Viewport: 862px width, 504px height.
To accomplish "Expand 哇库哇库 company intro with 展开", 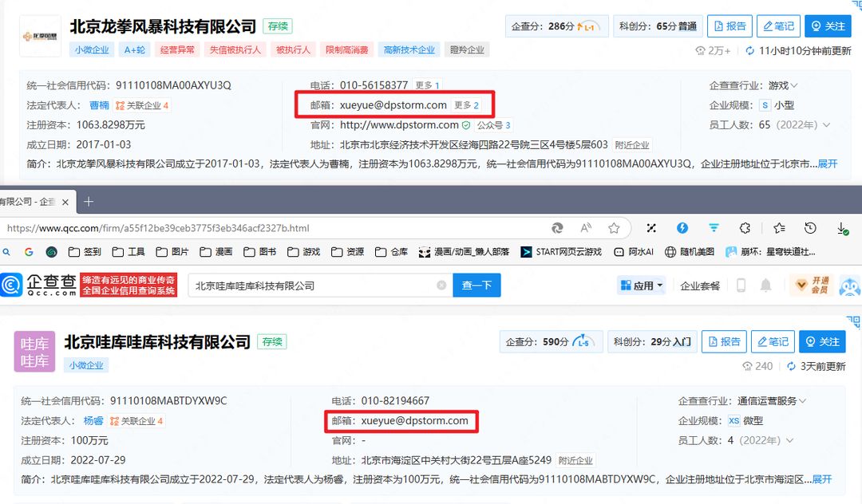I will pos(822,479).
